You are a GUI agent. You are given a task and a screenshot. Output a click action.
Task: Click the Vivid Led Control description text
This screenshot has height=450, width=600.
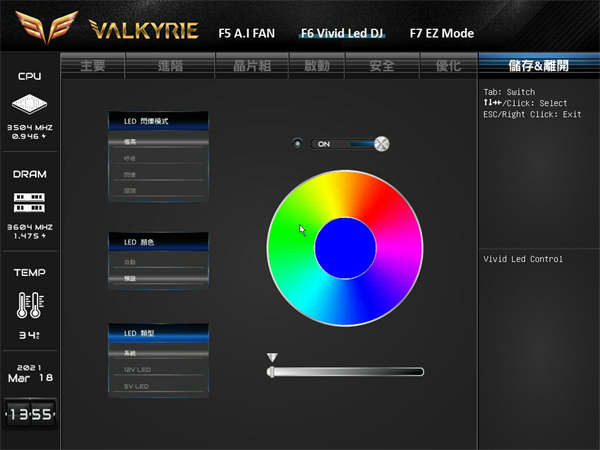pyautogui.click(x=523, y=259)
